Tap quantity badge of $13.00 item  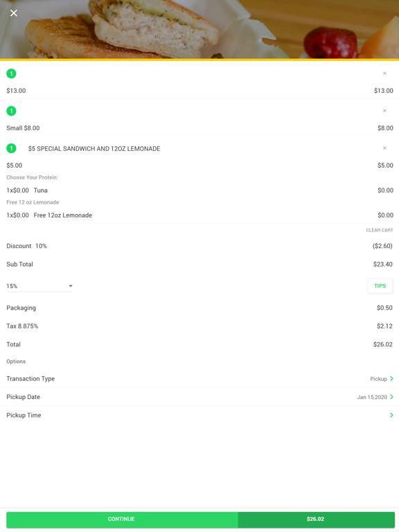(11, 73)
